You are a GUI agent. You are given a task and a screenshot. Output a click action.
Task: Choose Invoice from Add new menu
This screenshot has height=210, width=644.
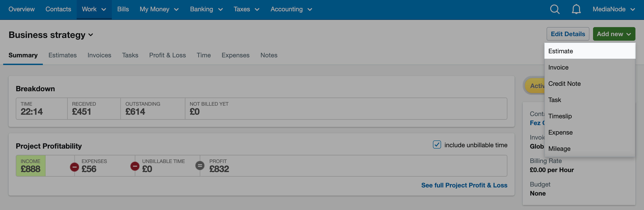pyautogui.click(x=590, y=67)
